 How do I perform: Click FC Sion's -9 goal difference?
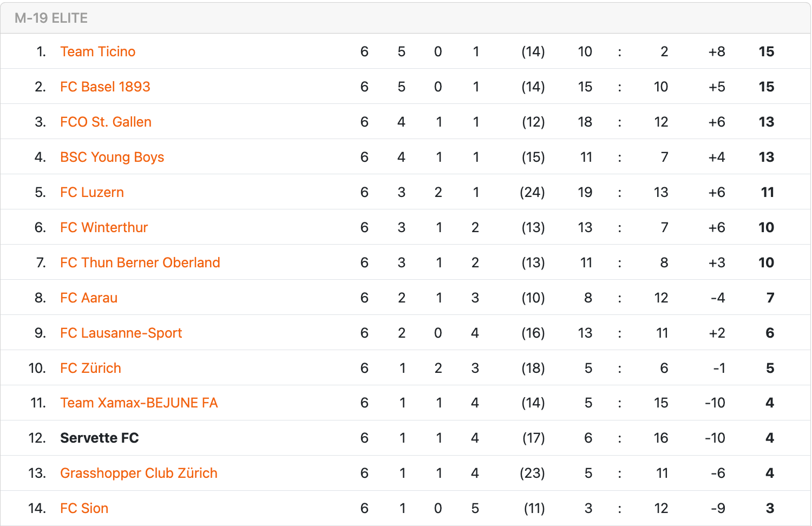[x=718, y=508]
